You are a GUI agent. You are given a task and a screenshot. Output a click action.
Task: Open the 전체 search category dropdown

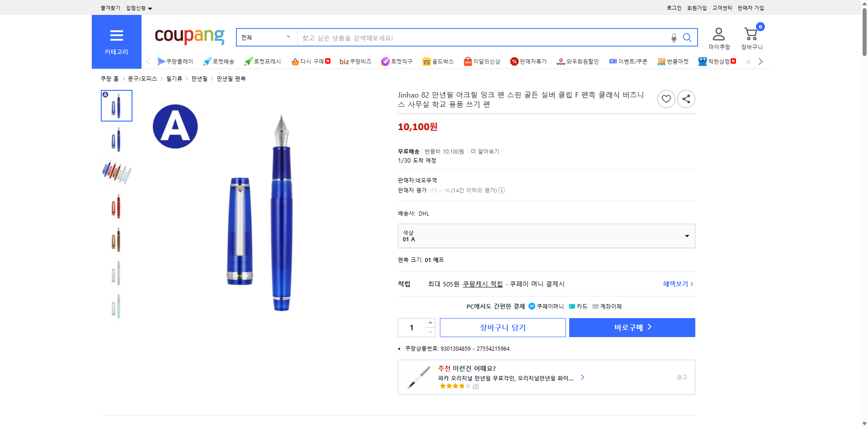coord(266,38)
